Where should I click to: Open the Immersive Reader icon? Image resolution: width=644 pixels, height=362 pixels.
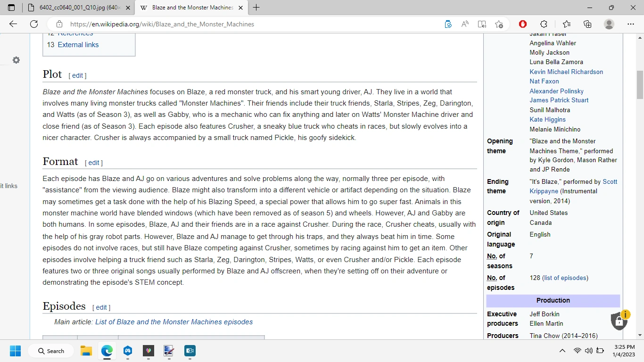coord(482,24)
